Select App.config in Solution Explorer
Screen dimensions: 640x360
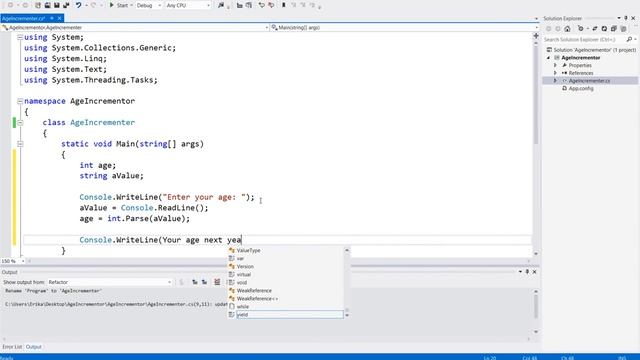(581, 89)
